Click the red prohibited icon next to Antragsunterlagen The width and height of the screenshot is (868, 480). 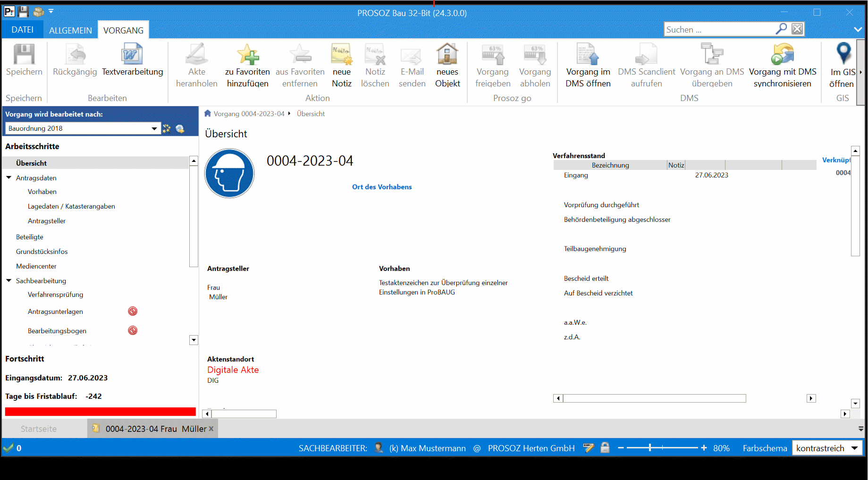(133, 311)
